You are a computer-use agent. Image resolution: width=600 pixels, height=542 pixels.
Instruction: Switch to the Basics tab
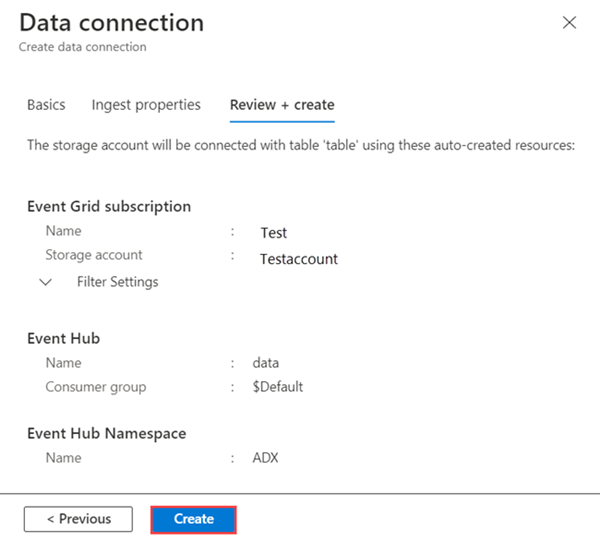click(46, 104)
